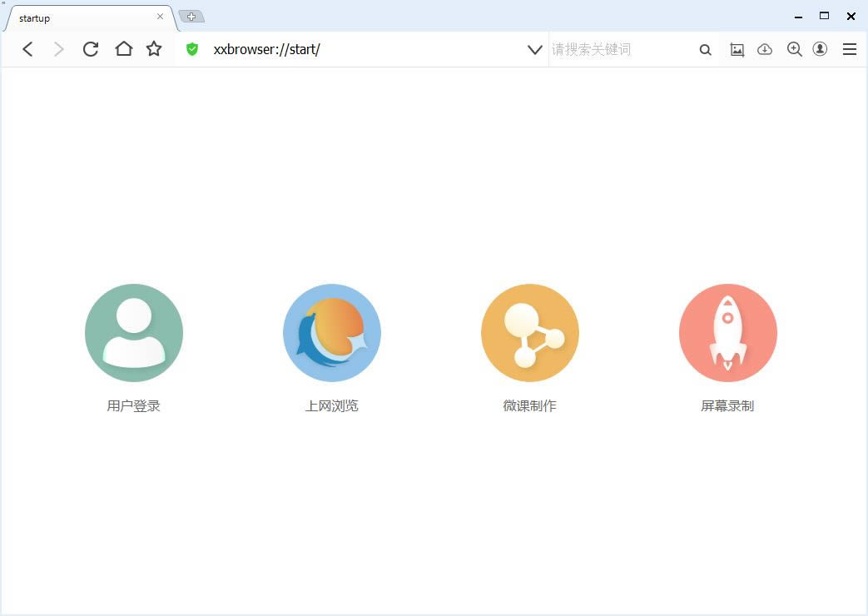Click the 微课制作 text label
The image size is (868, 616).
click(x=530, y=406)
